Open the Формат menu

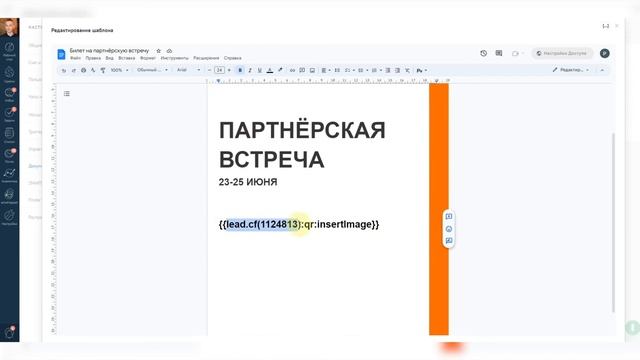pos(148,58)
